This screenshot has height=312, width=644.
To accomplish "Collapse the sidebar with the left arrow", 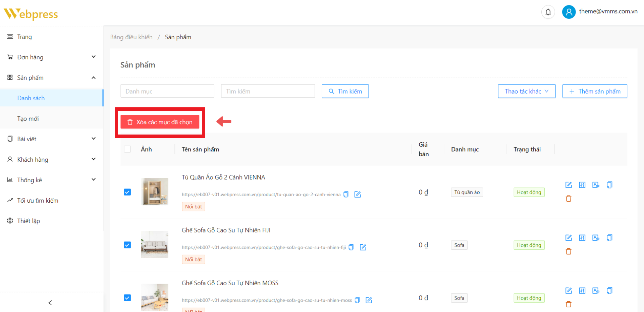I will 50,303.
